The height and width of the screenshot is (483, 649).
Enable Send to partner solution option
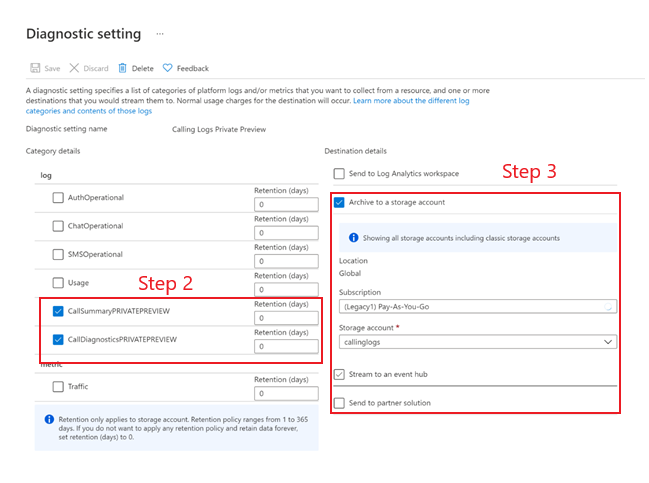click(x=339, y=403)
